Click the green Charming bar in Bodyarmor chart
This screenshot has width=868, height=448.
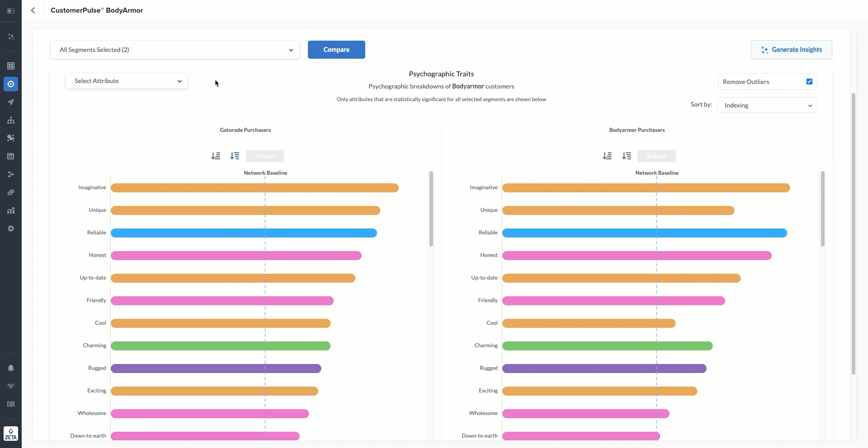pos(608,346)
